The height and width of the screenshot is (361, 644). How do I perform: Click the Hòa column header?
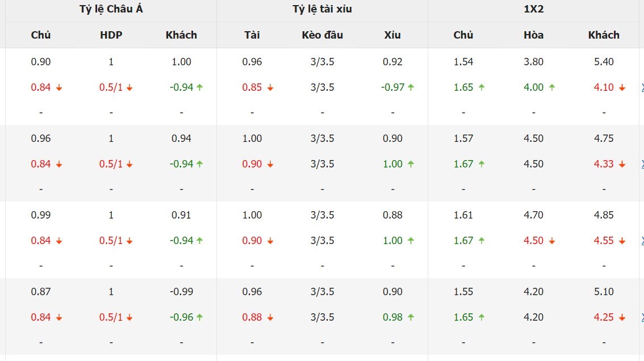(533, 35)
